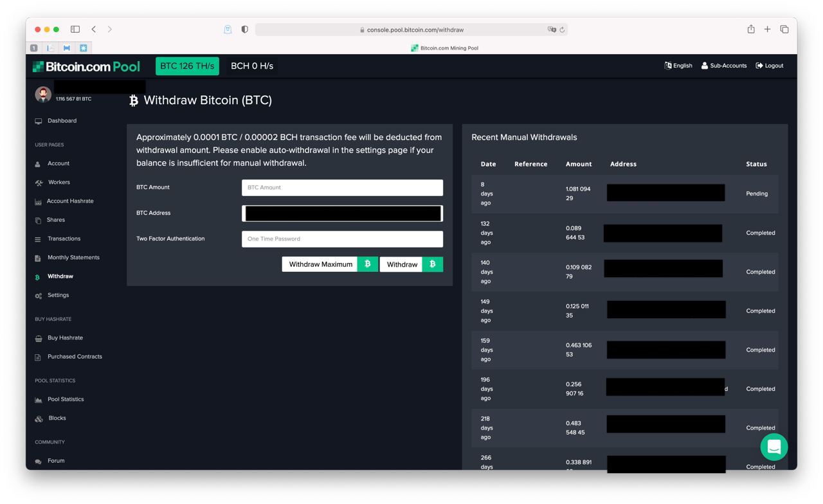This screenshot has width=823, height=504.
Task: Click the Safari Share icon
Action: [751, 29]
